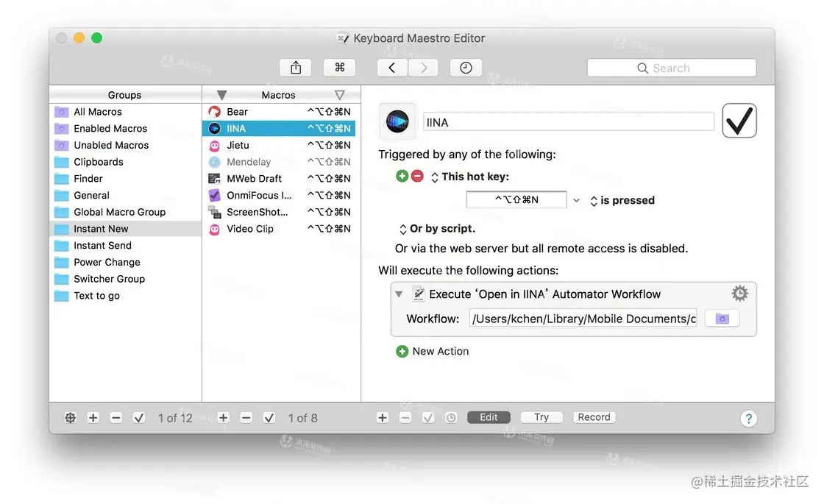Click the Try button

coord(541,417)
